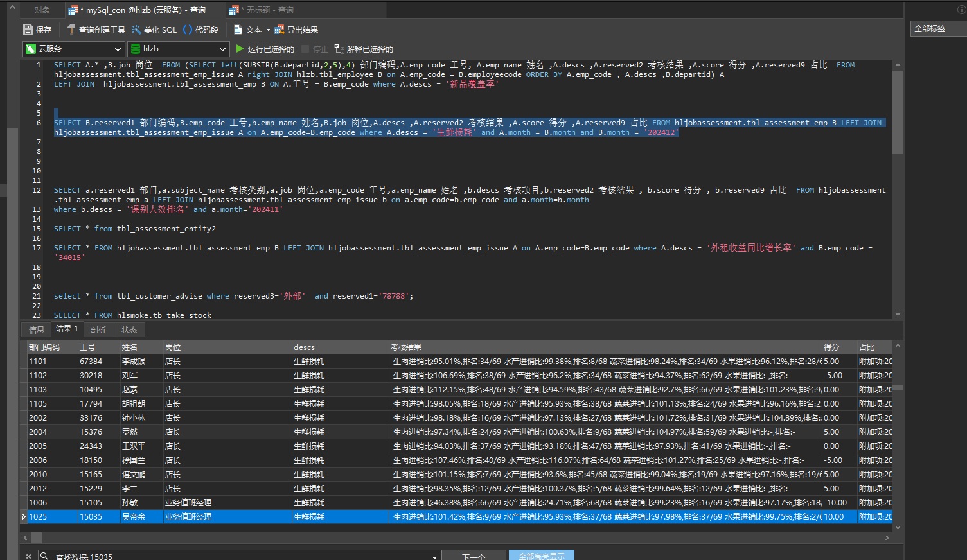Run the selected query (运行已选择的)
Screen dimensions: 967x560
265,49
